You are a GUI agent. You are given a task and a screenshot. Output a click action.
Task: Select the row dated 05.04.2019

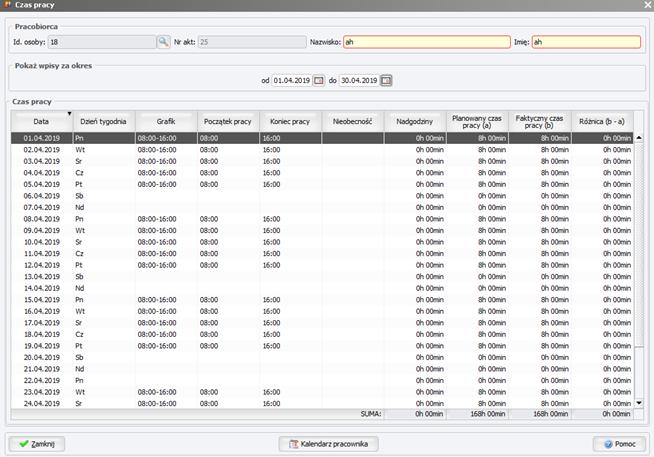(x=322, y=184)
